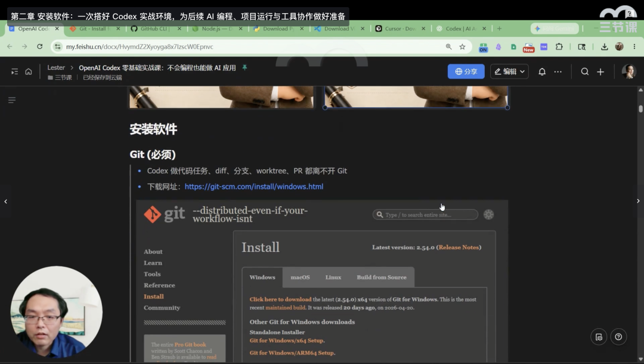
Task: Open the browser extensions puzzle icon
Action: pos(559,47)
